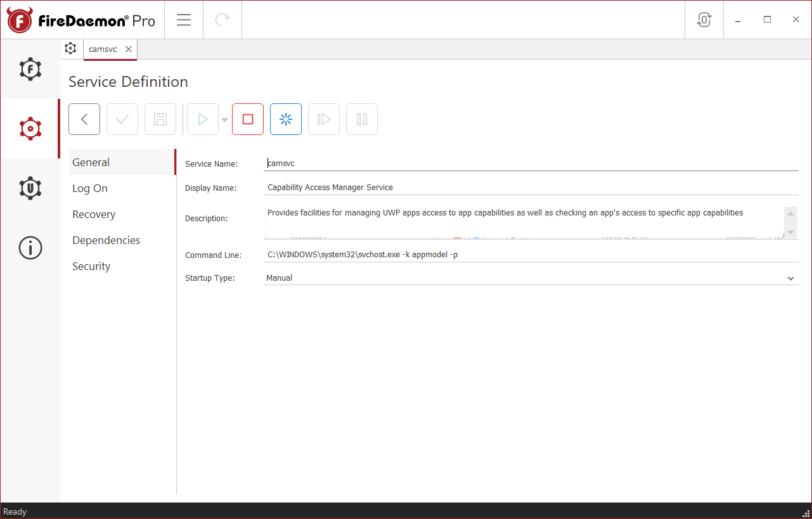This screenshot has height=519, width=812.
Task: Open the U-gear sidebar section
Action: (30, 188)
